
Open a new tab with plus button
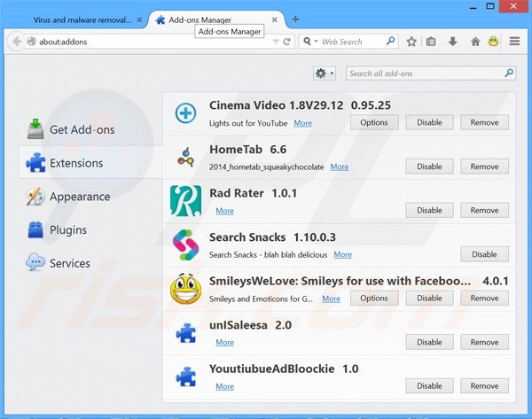pos(295,19)
